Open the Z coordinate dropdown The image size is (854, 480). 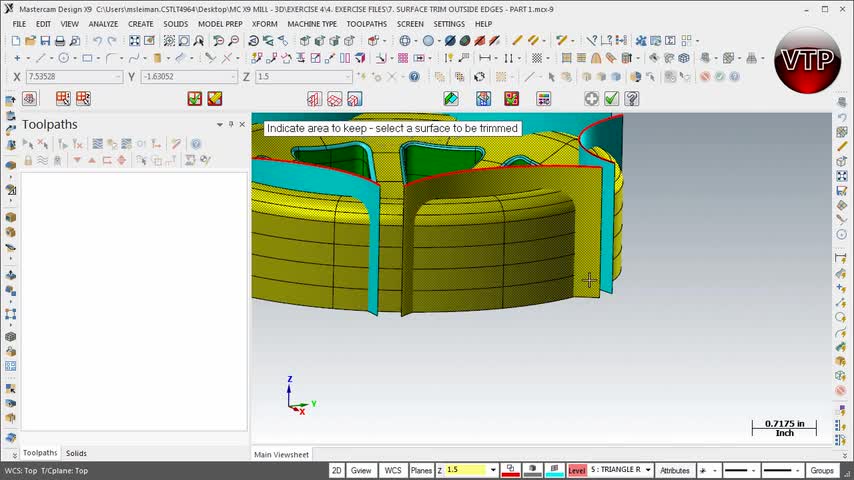click(x=348, y=77)
